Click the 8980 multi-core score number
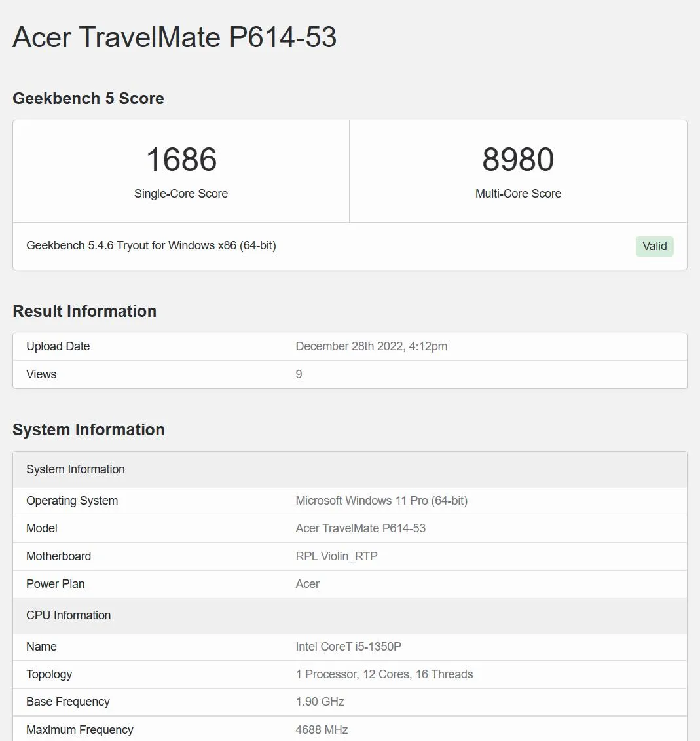700x741 pixels. click(518, 159)
